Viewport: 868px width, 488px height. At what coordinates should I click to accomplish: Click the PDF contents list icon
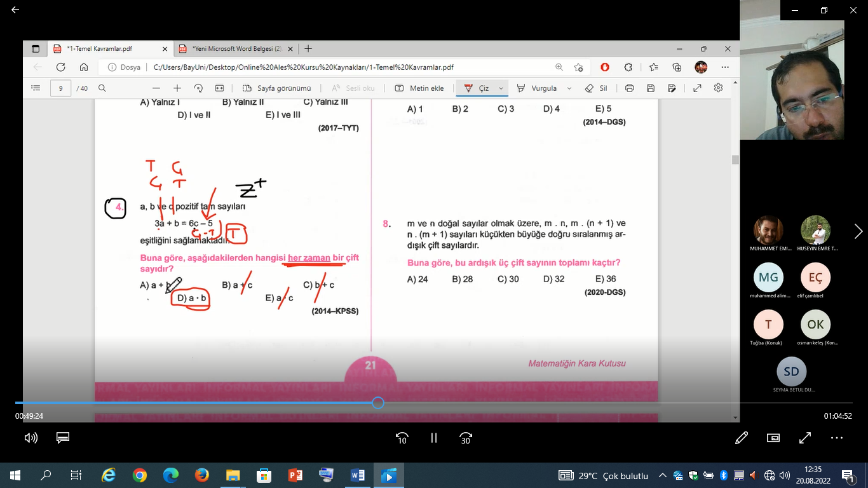36,88
